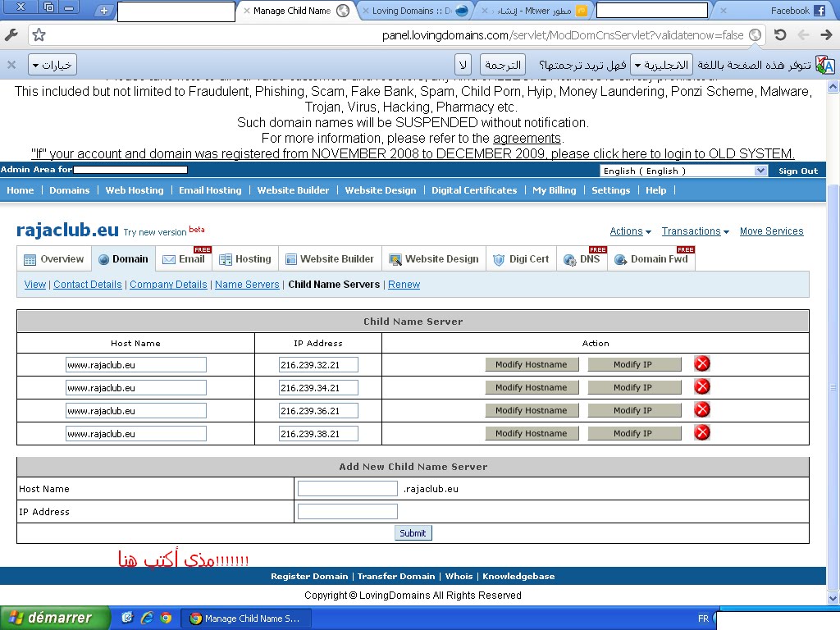Open the My Billing menu
This screenshot has height=630, width=840.
[x=554, y=190]
